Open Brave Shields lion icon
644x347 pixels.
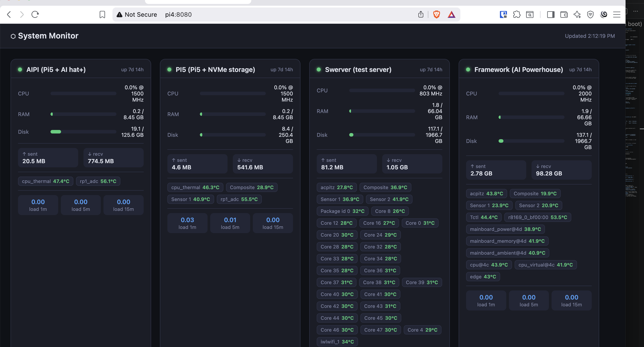pyautogui.click(x=436, y=15)
